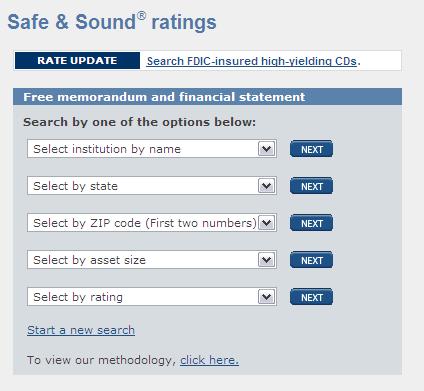424x391 pixels.
Task: Click the arrow icon of the asset size dropdown
Action: [x=267, y=260]
